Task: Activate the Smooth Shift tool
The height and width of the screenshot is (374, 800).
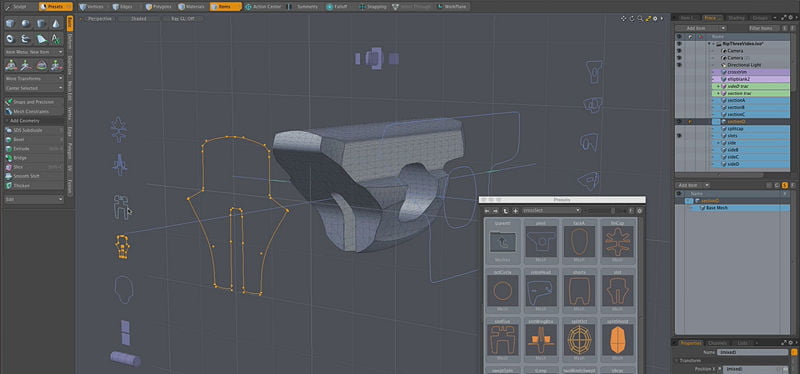Action: (x=34, y=176)
